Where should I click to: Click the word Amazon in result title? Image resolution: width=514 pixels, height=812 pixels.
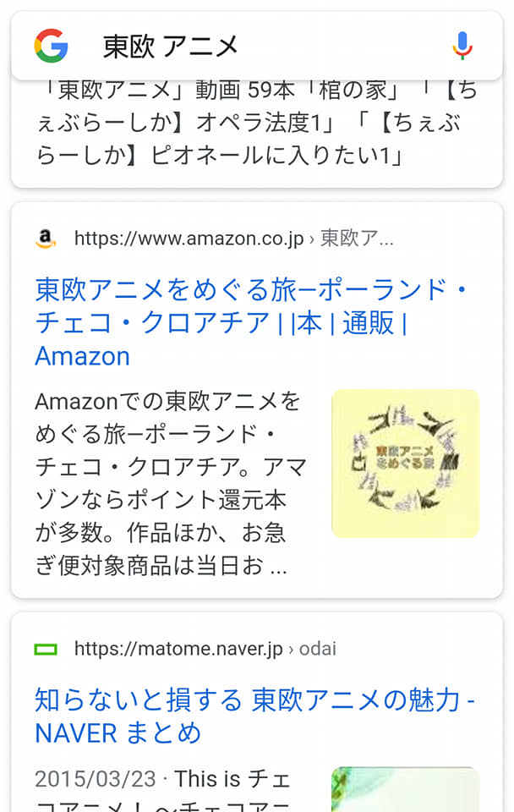[x=82, y=357]
